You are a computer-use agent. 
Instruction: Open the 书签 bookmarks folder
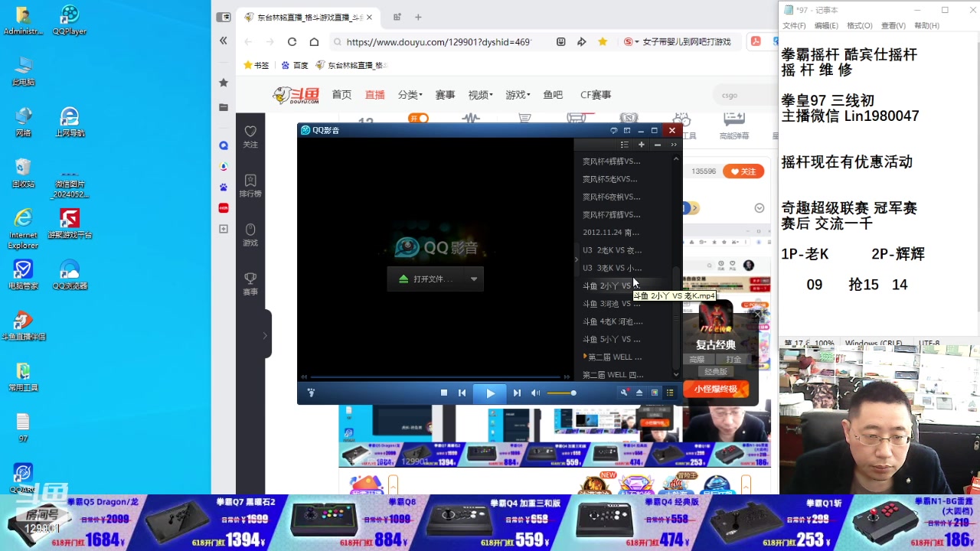click(256, 65)
